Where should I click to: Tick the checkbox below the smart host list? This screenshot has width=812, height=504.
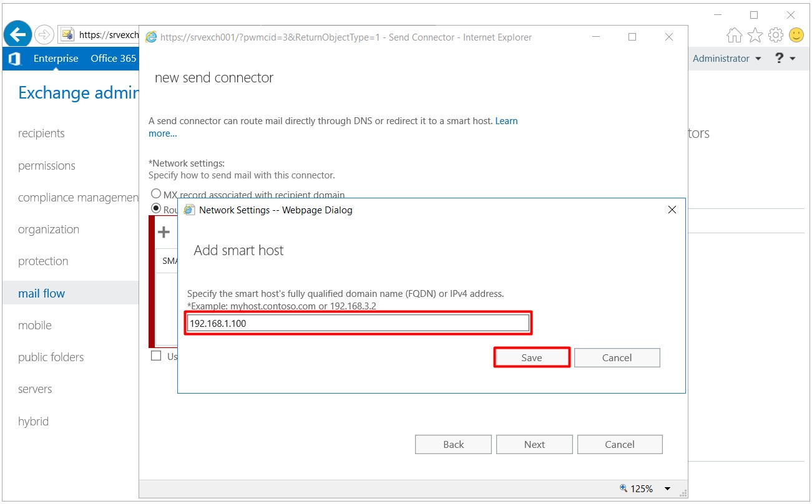click(x=156, y=356)
